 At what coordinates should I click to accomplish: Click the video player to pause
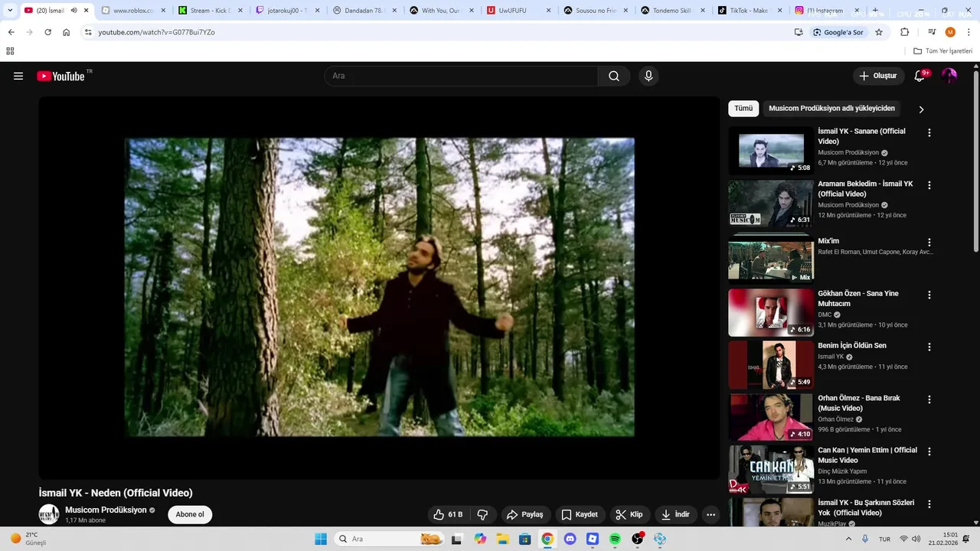click(x=379, y=288)
